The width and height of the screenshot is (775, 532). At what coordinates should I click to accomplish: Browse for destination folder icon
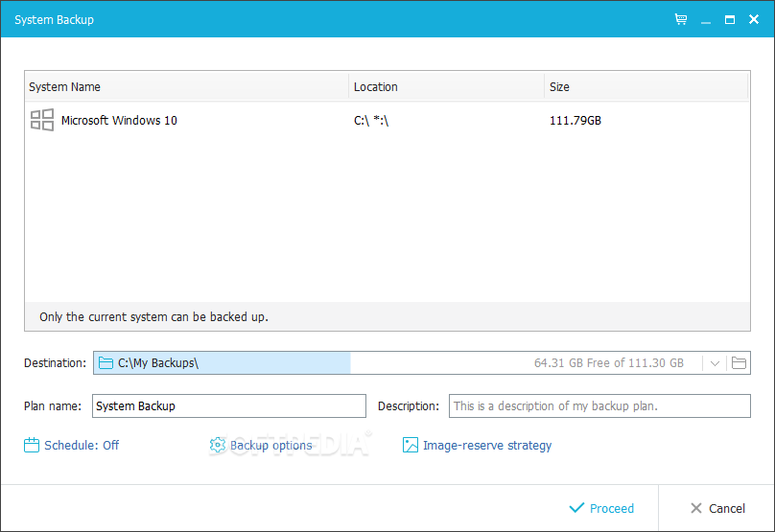coord(739,363)
